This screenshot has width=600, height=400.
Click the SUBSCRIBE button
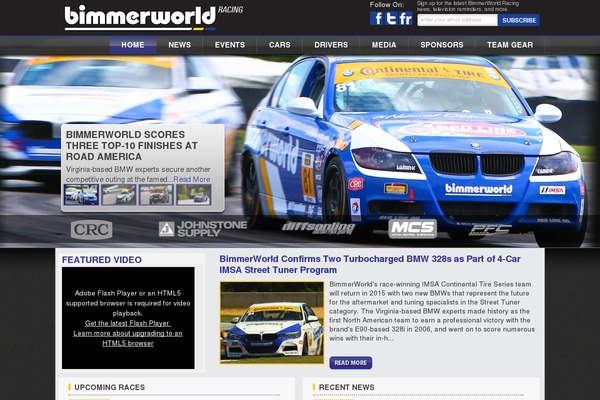coord(519,20)
